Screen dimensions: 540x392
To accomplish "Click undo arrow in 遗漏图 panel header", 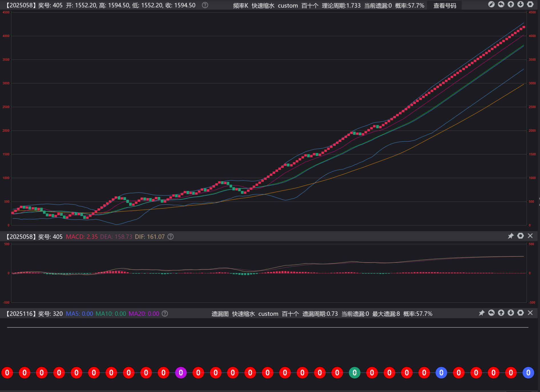I will point(491,313).
